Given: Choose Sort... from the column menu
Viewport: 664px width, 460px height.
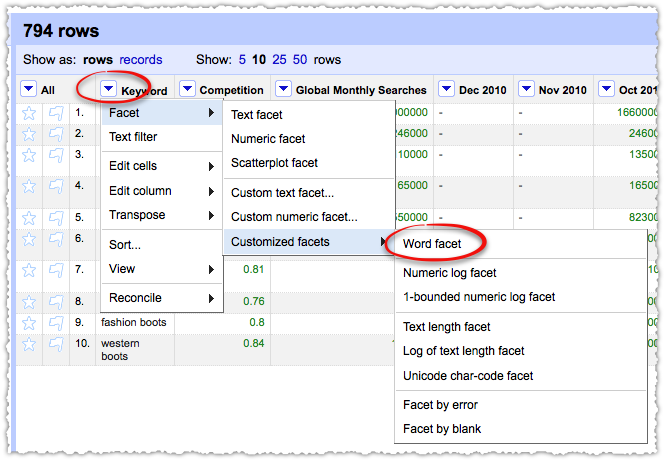Looking at the screenshot, I should click(x=162, y=245).
